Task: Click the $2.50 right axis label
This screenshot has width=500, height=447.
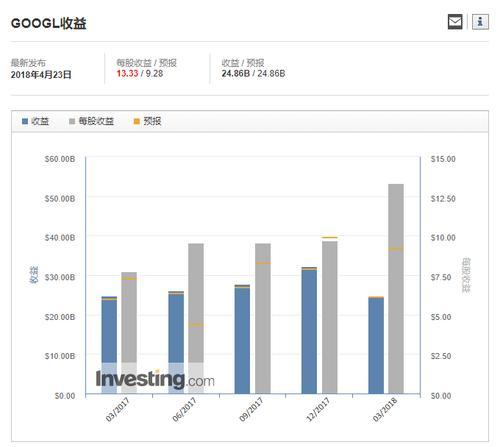Action: 441,356
